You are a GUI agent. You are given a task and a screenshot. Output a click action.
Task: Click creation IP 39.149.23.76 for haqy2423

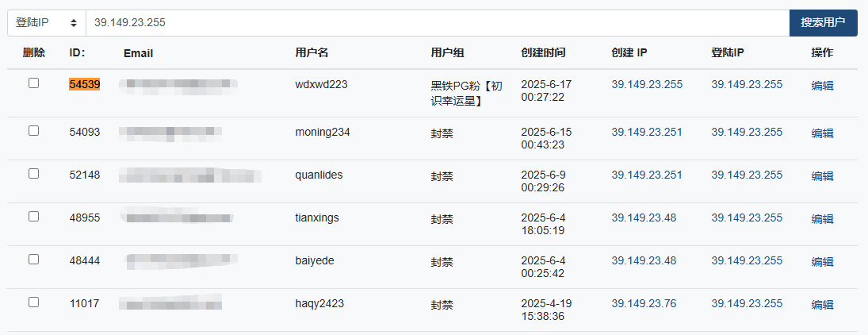click(x=644, y=303)
